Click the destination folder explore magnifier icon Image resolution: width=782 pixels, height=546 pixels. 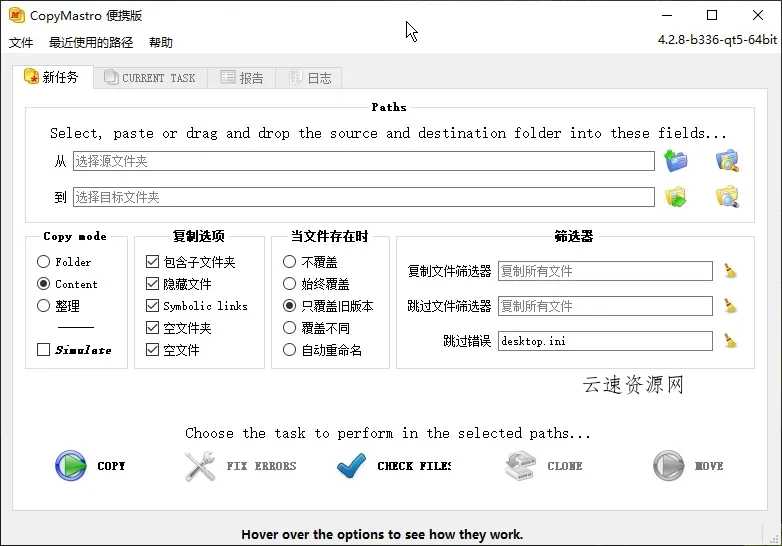(727, 196)
